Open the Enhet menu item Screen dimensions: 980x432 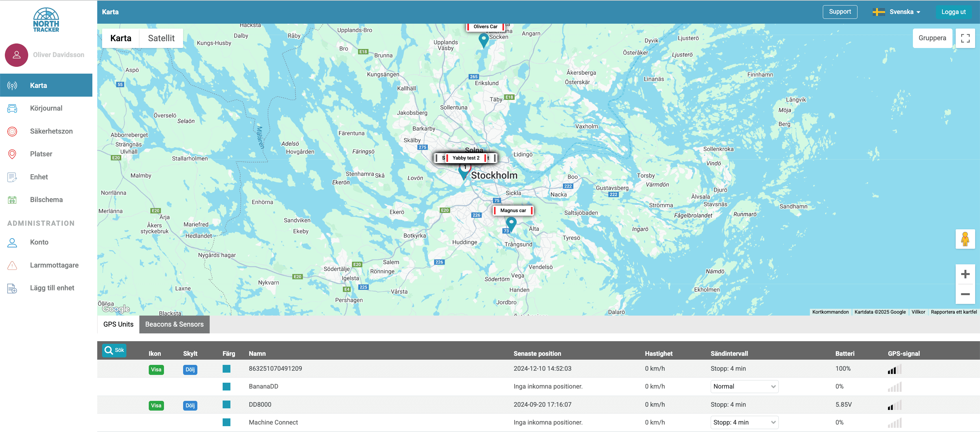coord(39,177)
